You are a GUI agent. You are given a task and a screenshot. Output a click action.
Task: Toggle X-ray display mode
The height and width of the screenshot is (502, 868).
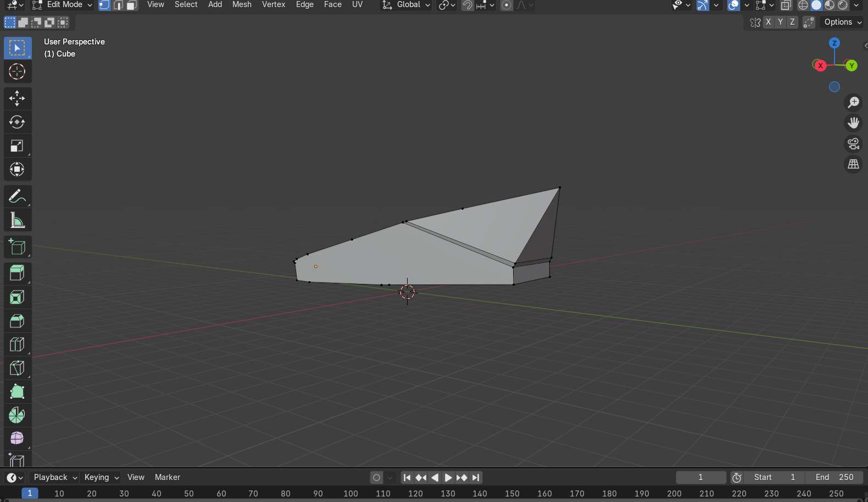coord(786,5)
